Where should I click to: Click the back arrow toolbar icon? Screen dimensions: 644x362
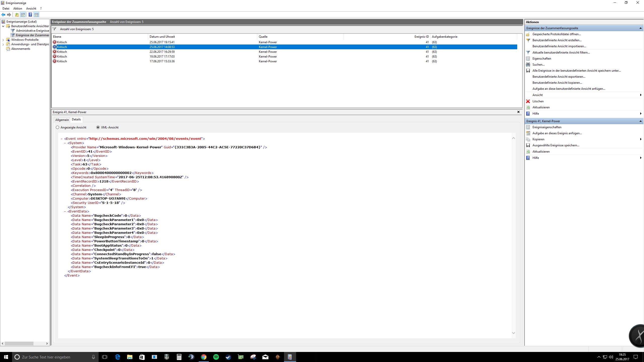[3, 15]
